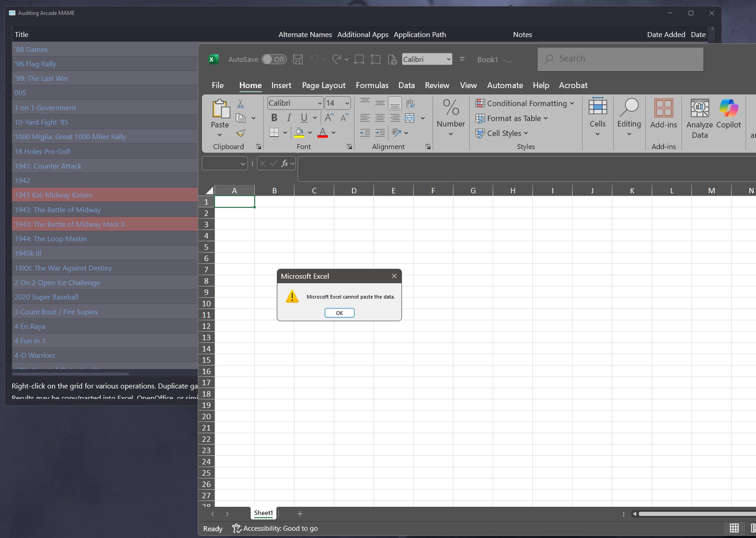Open the Name Box dropdown arrow
The image size is (756, 538).
(242, 164)
